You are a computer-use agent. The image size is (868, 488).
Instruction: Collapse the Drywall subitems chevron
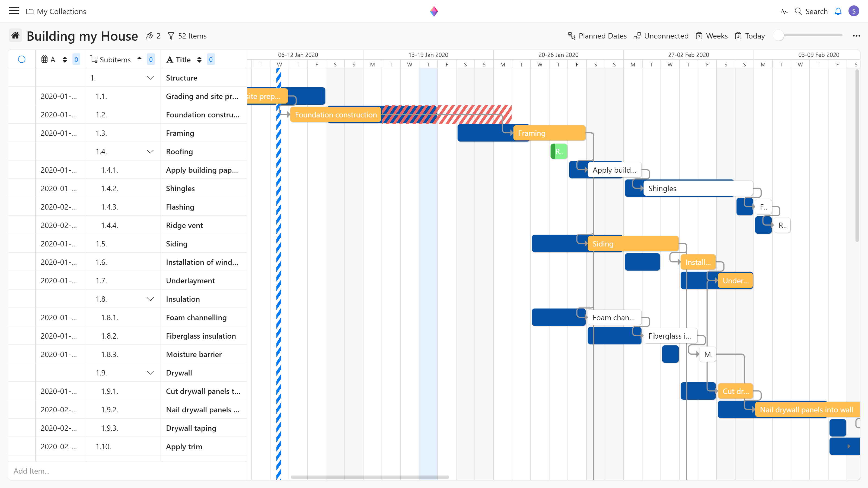click(x=150, y=373)
